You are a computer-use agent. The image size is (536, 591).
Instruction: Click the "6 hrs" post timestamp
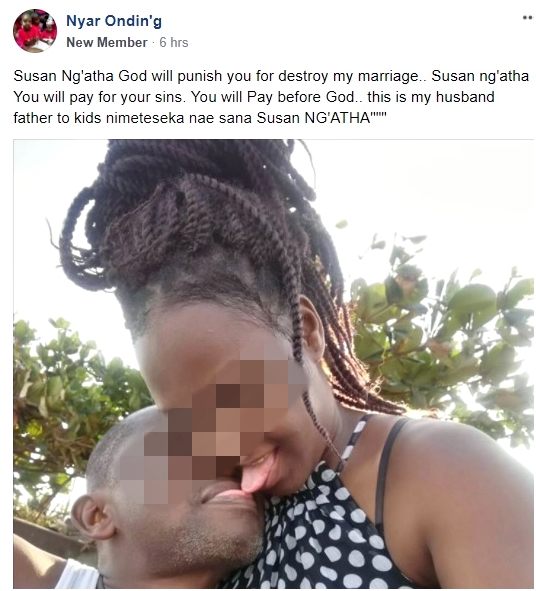174,43
